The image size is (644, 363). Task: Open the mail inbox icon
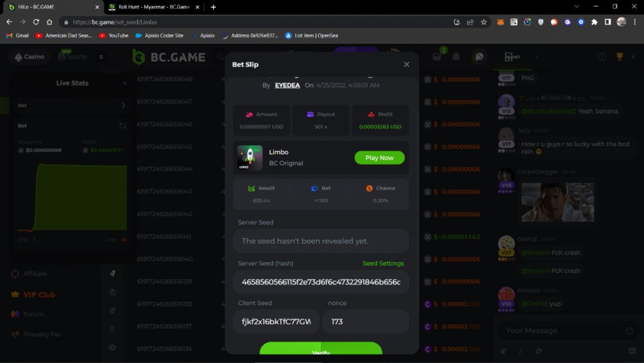437,57
